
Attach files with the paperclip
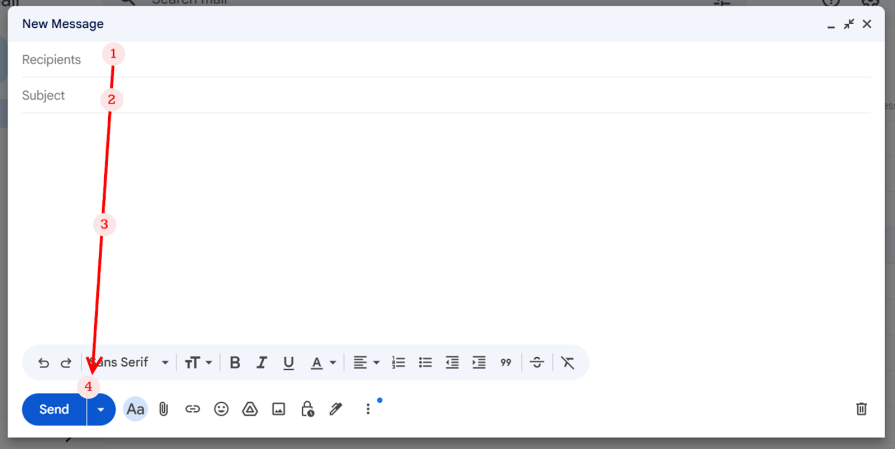click(x=164, y=409)
